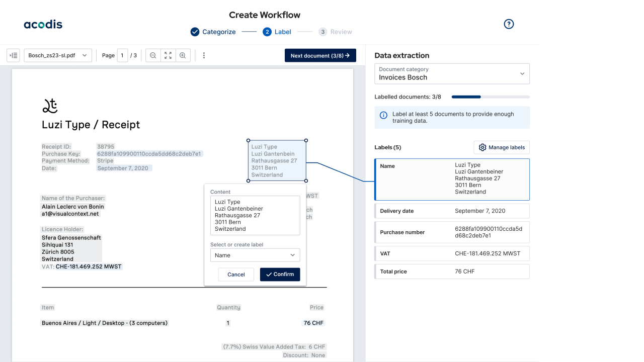The height and width of the screenshot is (362, 644).
Task: Click the Swiss Value Added Tax 6 CHF line
Action: pyautogui.click(x=274, y=347)
